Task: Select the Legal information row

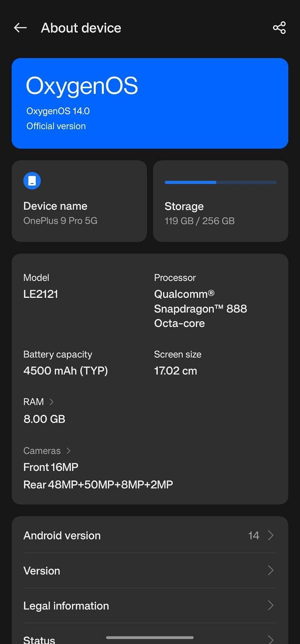Action: click(150, 605)
